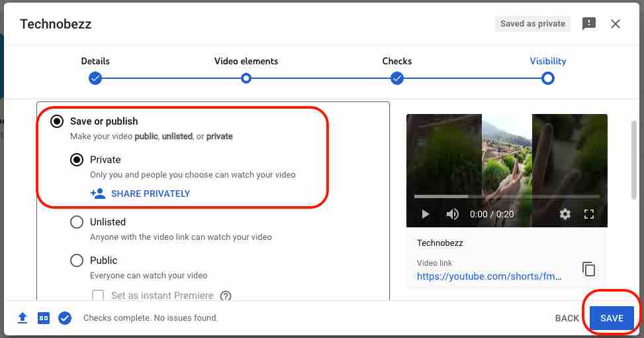Click the BACK button
Image resolution: width=644 pixels, height=338 pixels.
pyautogui.click(x=567, y=318)
